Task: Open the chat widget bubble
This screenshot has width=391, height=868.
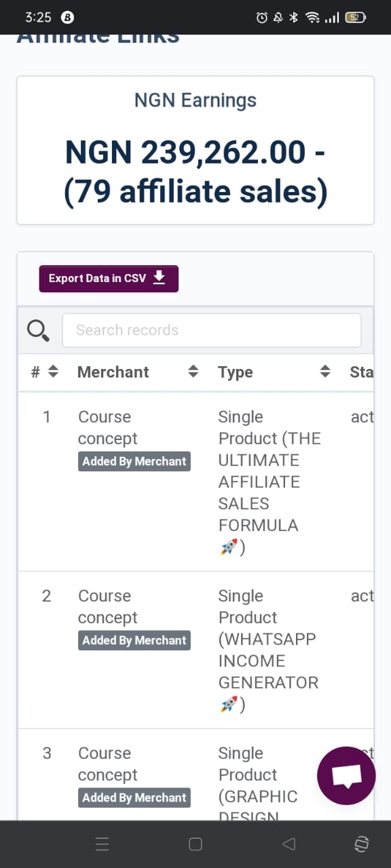Action: point(346,775)
